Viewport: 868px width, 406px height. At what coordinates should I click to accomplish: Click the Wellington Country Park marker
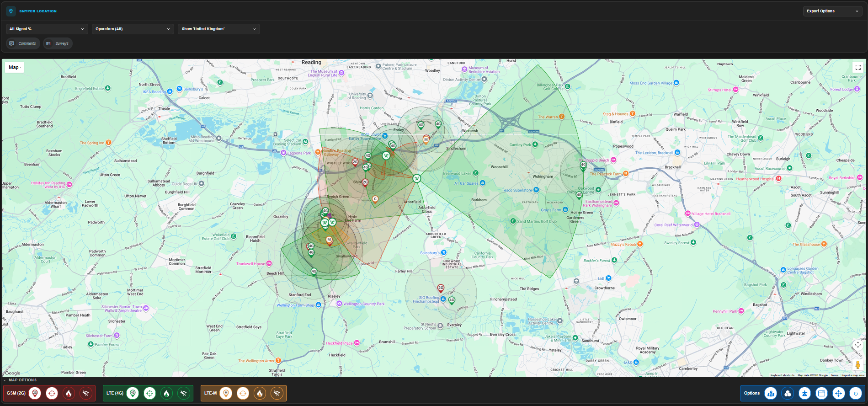click(x=340, y=304)
